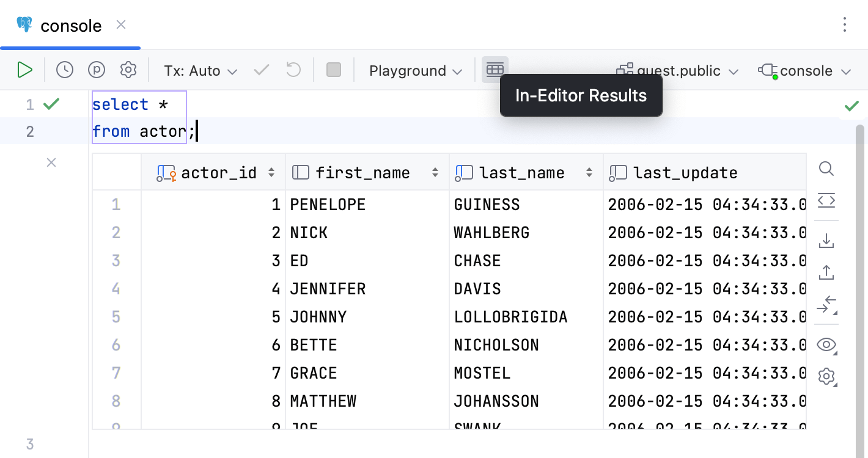868x458 pixels.
Task: Open the query execution history
Action: click(x=64, y=70)
